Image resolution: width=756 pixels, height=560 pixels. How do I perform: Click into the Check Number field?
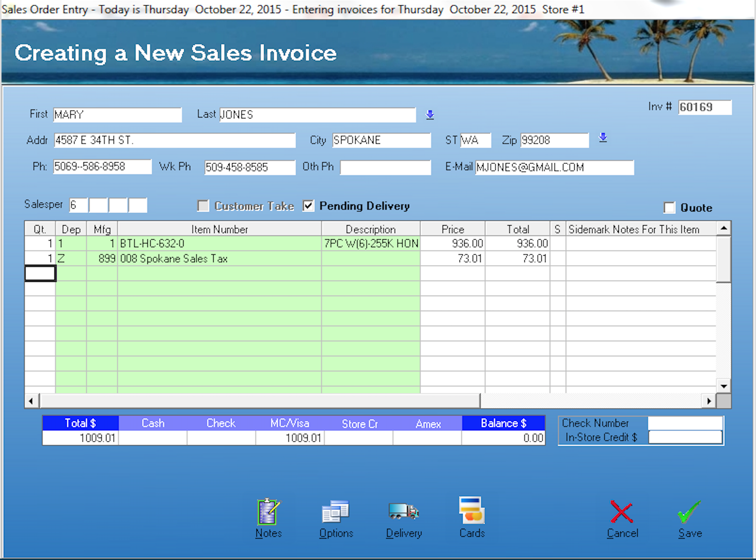685,423
